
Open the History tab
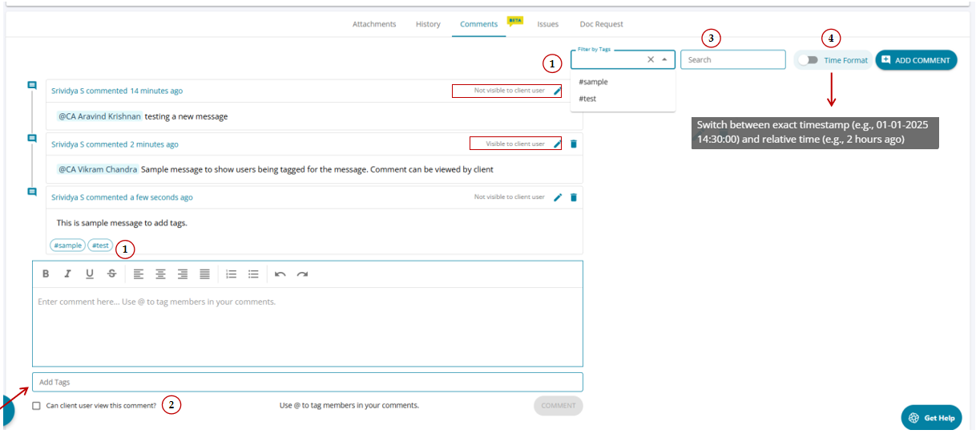coord(428,24)
